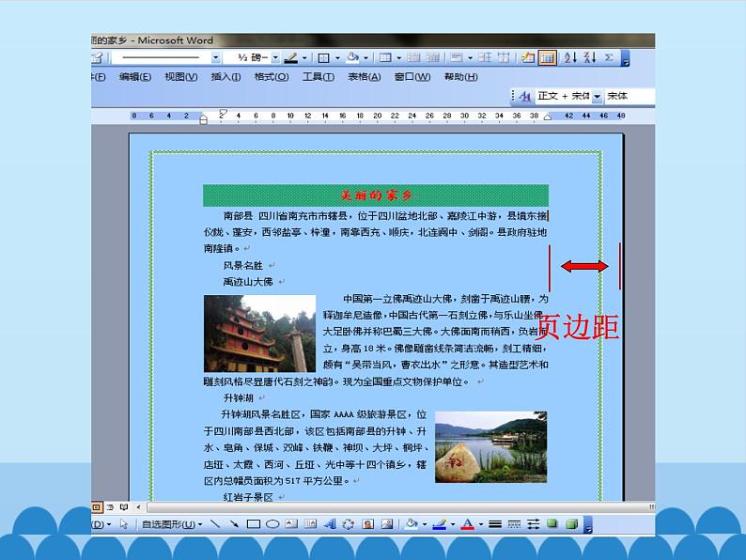746x560 pixels.
Task: Click the shading color paint bucket in Tables toolbar
Action: tap(352, 57)
